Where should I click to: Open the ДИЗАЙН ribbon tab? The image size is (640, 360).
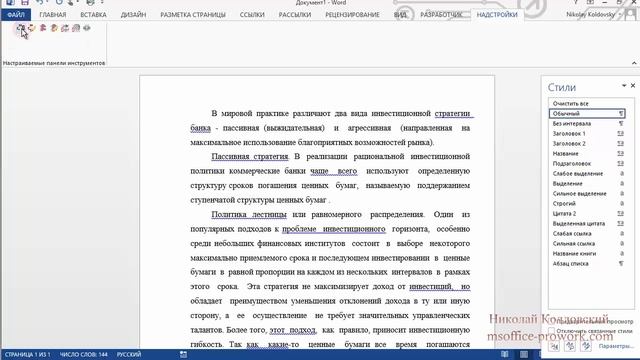(x=133, y=15)
